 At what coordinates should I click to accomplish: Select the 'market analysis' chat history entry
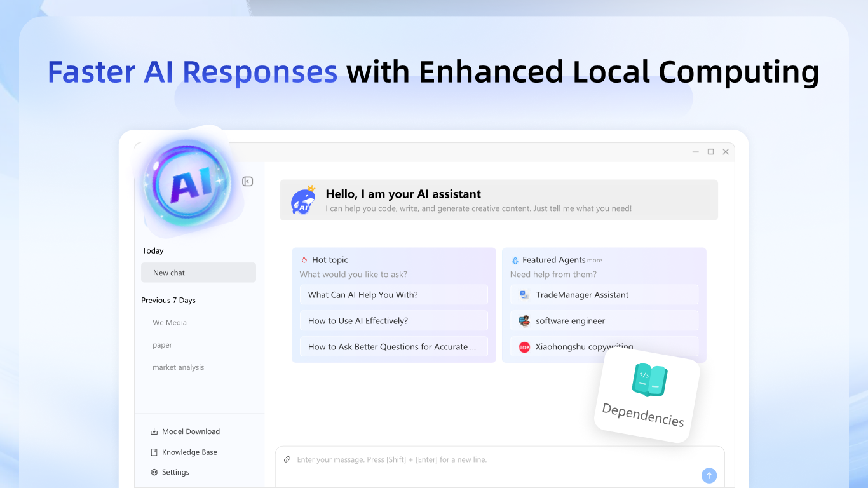[x=178, y=367]
